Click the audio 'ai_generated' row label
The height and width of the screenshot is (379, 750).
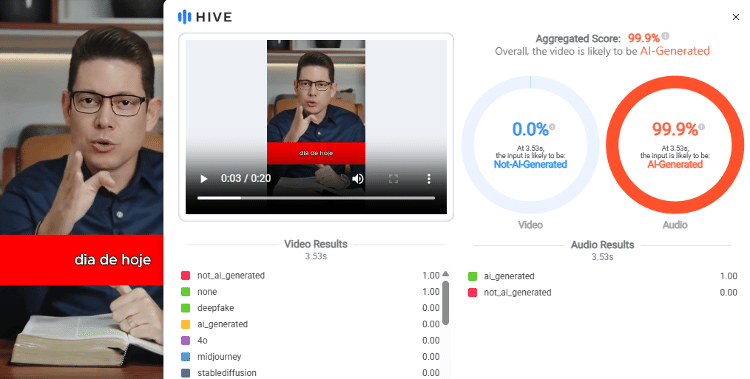pos(509,276)
